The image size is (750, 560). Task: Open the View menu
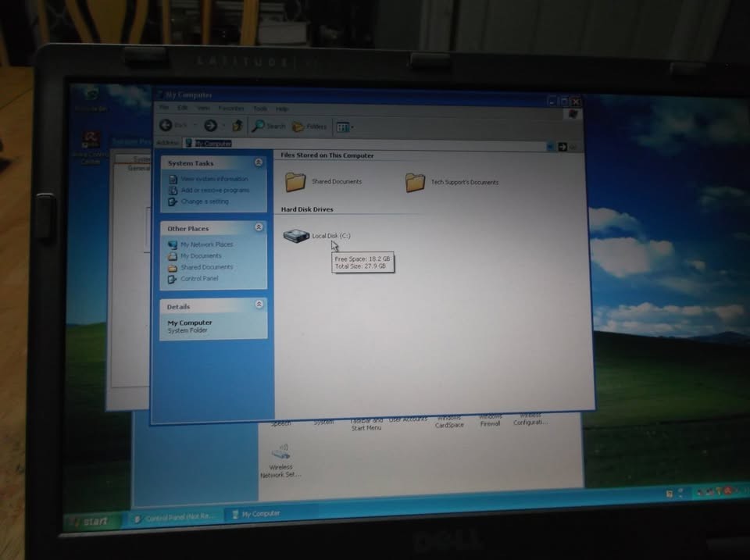coord(203,108)
